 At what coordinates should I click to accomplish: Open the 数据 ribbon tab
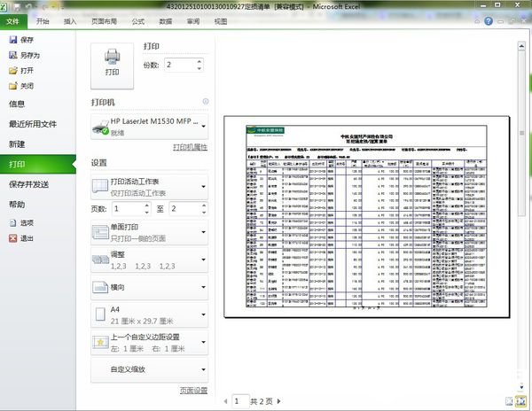point(166,21)
